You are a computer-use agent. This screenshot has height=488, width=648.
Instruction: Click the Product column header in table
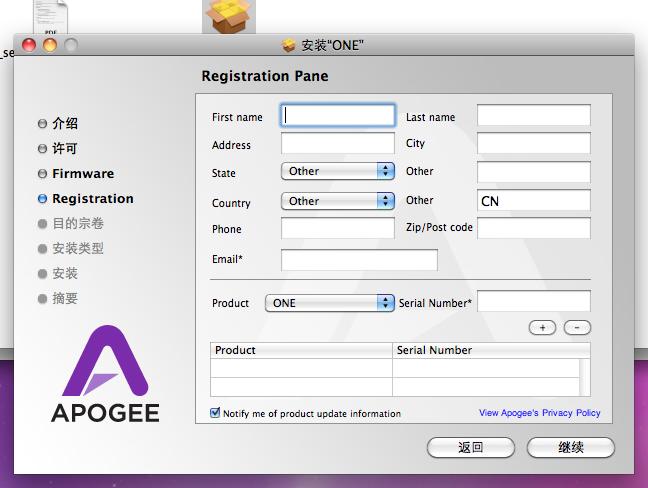pos(301,350)
